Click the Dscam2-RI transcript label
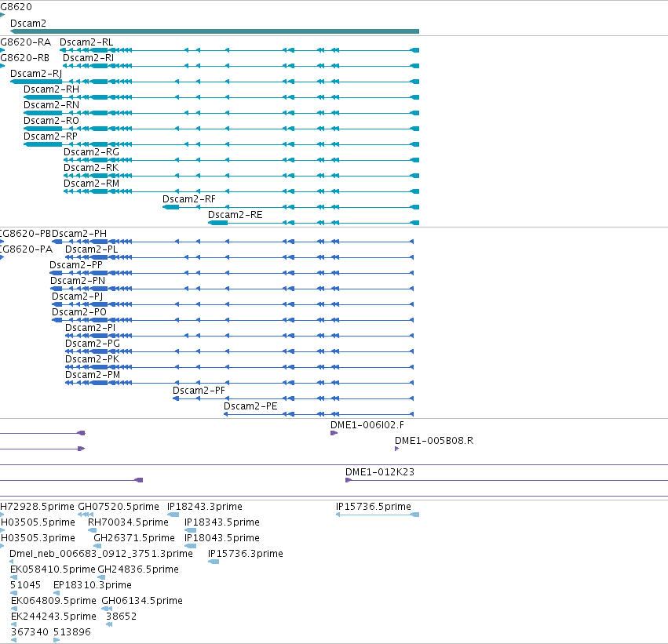 pos(88,58)
